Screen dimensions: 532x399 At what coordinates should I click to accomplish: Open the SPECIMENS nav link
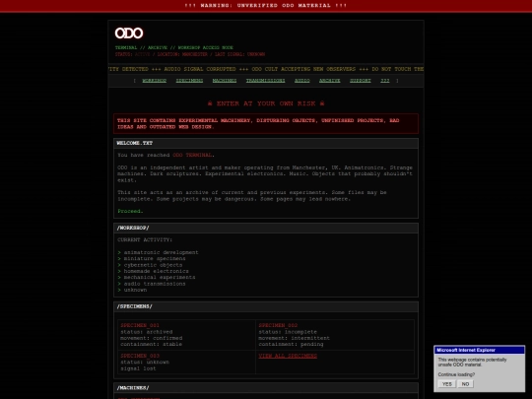click(189, 81)
